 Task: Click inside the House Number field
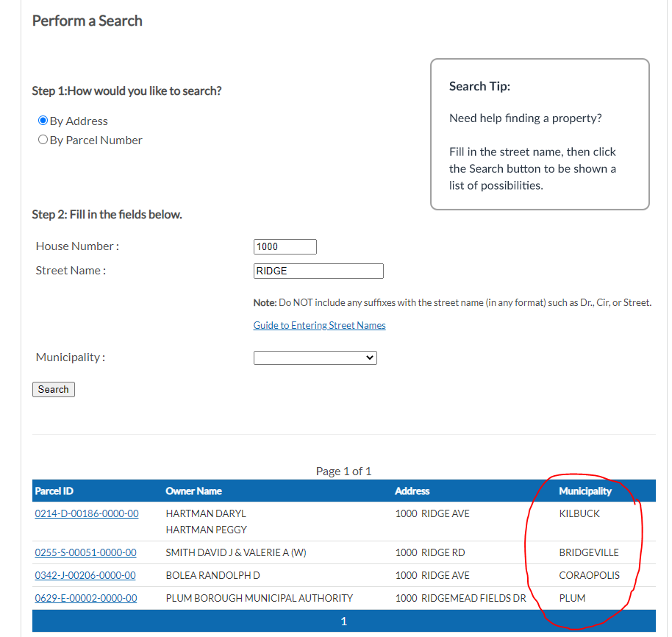point(285,246)
